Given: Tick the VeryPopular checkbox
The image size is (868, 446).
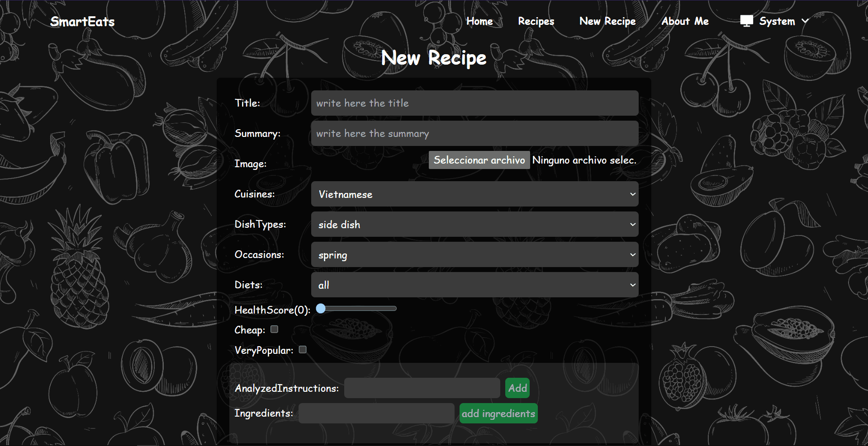Looking at the screenshot, I should [x=303, y=350].
